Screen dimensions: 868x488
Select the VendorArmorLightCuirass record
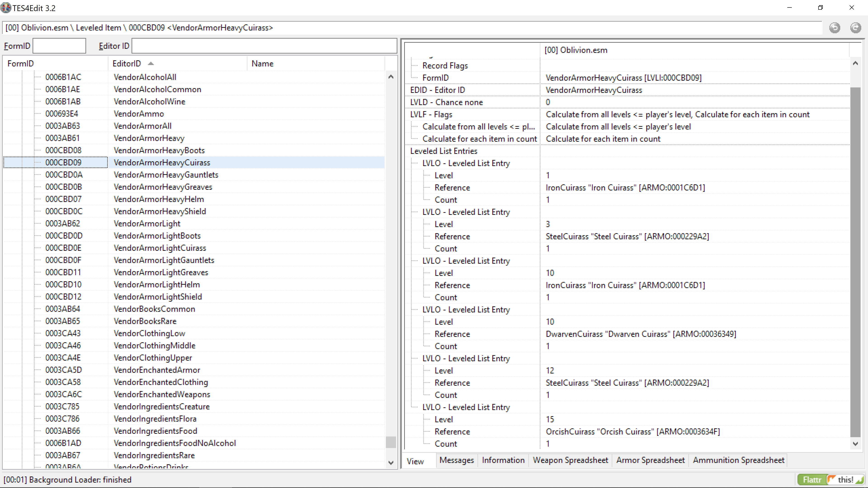click(160, 248)
